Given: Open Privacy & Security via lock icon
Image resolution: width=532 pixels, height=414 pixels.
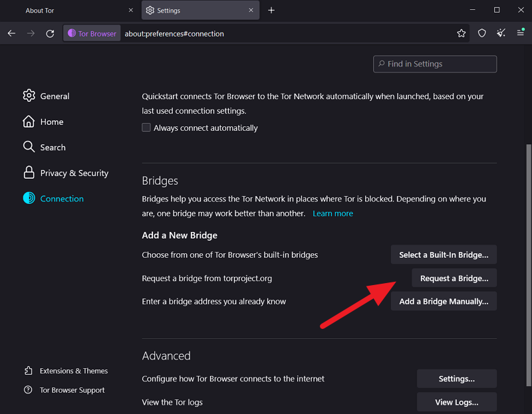Looking at the screenshot, I should (29, 173).
